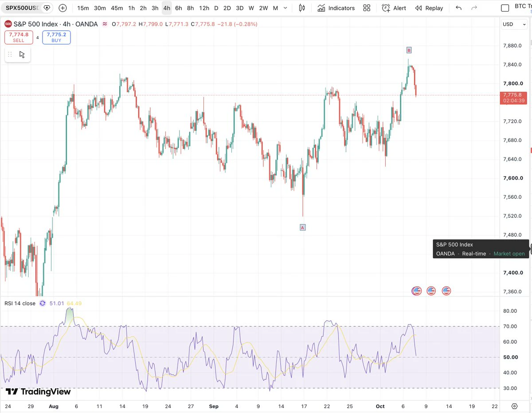This screenshot has height=413, width=532.
Task: Click the RSI refresh icon in legend
Action: pyautogui.click(x=43, y=303)
